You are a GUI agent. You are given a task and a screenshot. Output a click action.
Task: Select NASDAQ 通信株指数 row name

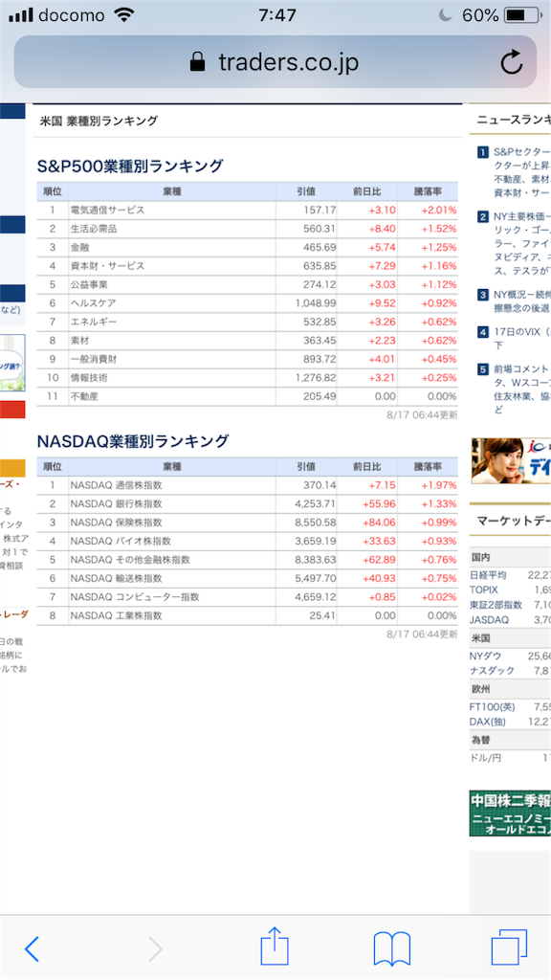point(116,485)
